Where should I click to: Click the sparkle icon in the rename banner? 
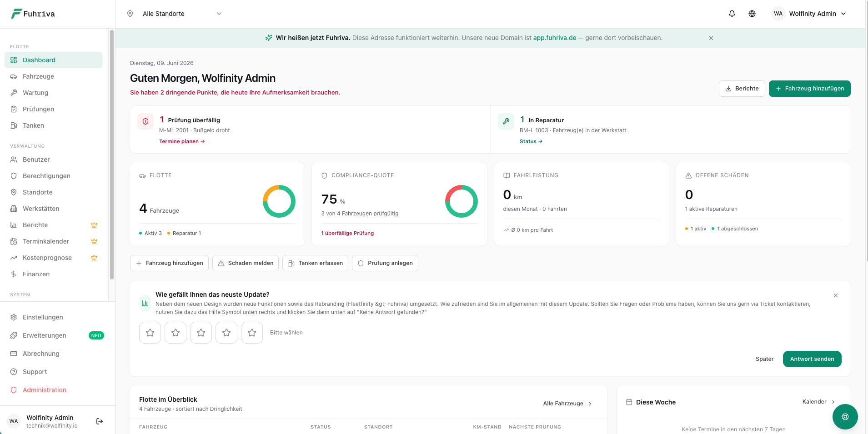tap(269, 38)
